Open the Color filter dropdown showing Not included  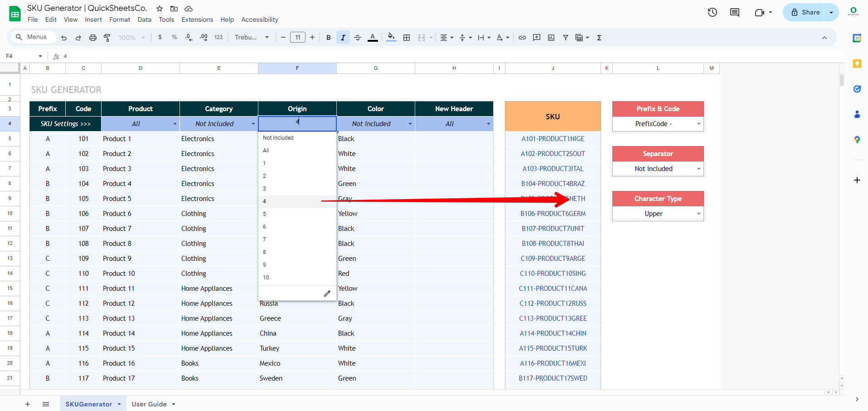[410, 123]
